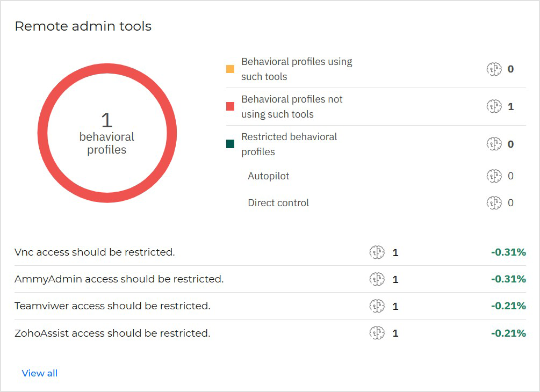Screen dimensions: 540x392
Task: Expand the Autopilot entry details
Action: click(x=269, y=176)
